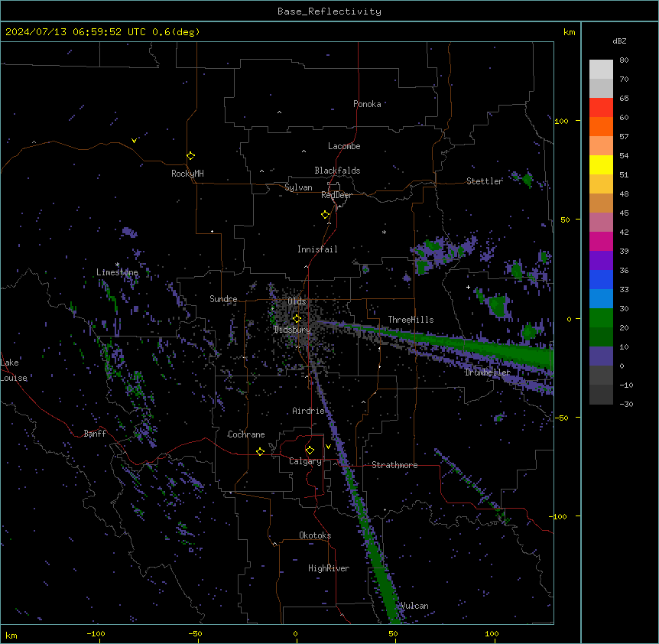Click the yellow V marker northwest of RockyMH
659x644 pixels.
tap(134, 141)
